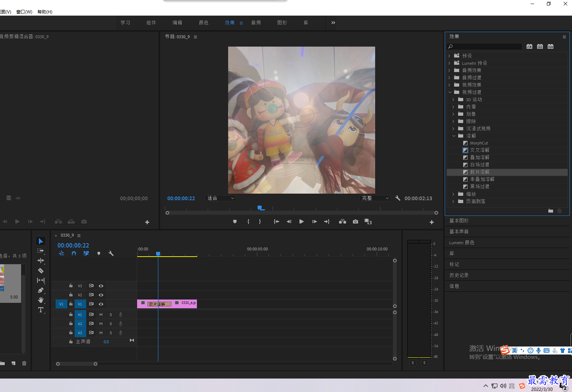Image resolution: width=572 pixels, height=392 pixels.
Task: Toggle sync lock on V2 track
Action: point(91,295)
